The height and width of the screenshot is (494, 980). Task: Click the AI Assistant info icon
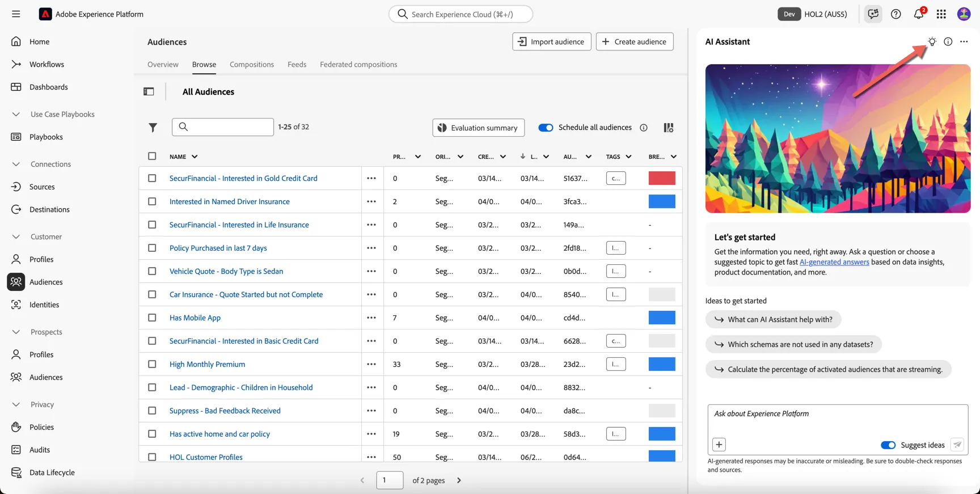click(x=948, y=41)
